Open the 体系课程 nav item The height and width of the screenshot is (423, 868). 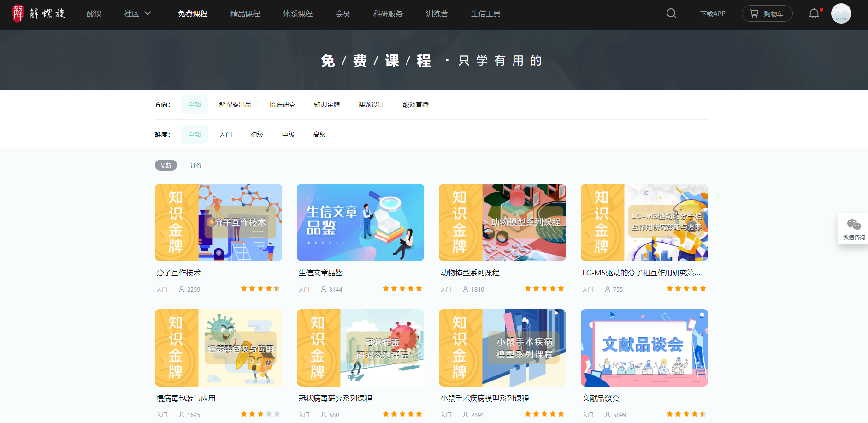point(298,14)
